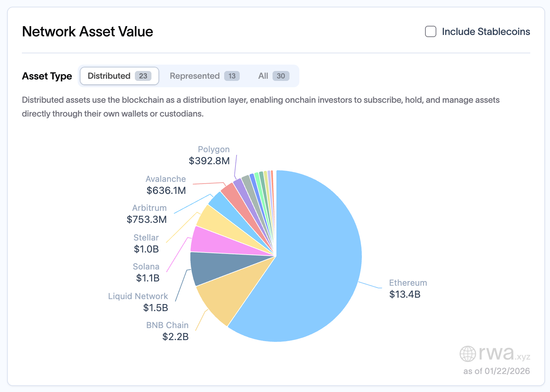
Task: Click the Stellar label
Action: 146,238
